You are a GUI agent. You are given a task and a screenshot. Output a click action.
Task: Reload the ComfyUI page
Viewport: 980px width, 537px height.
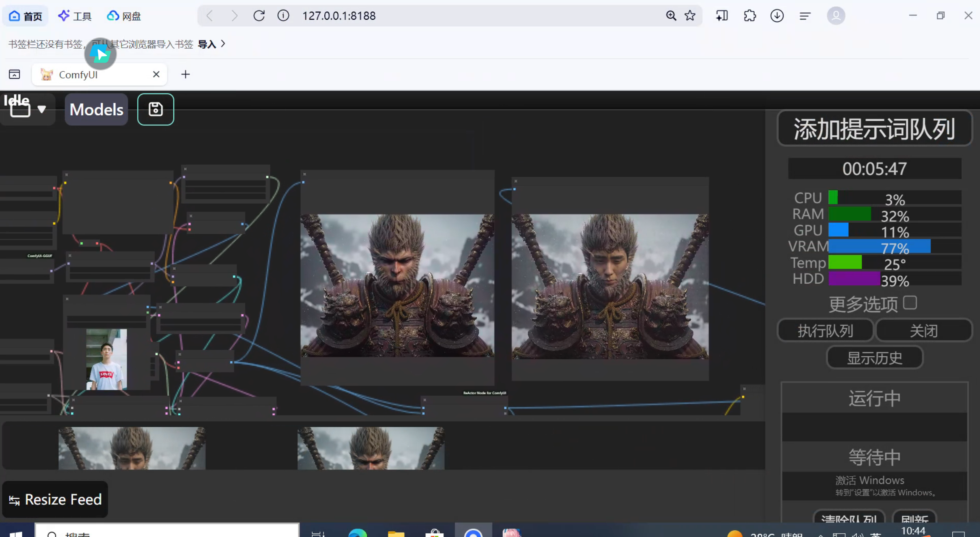[x=259, y=16]
